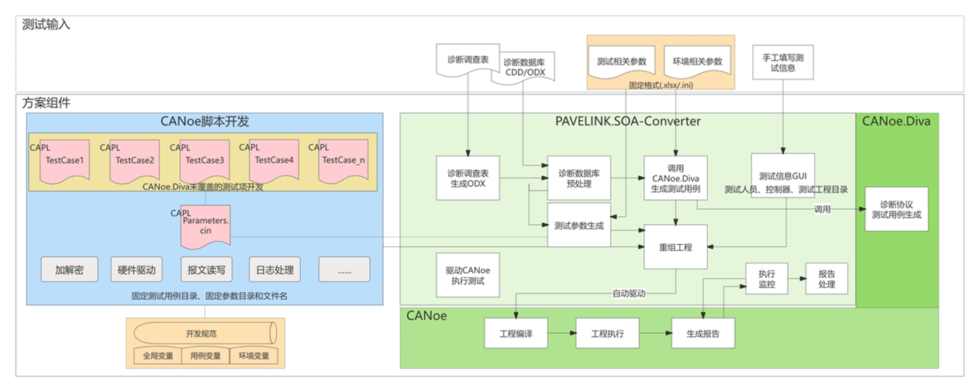Select the Parameters.cin file shape
980x392 pixels.
pos(205,227)
